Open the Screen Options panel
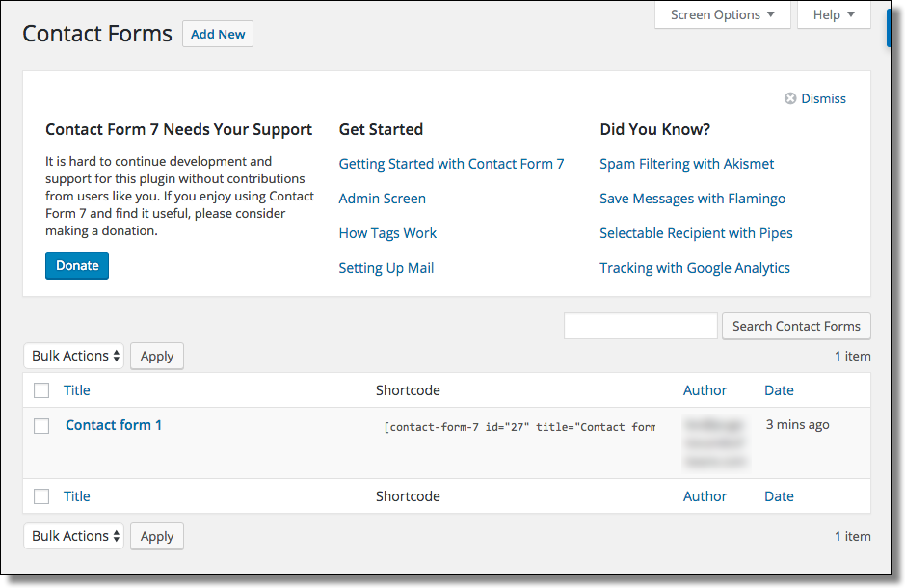The image size is (905, 588). [716, 14]
